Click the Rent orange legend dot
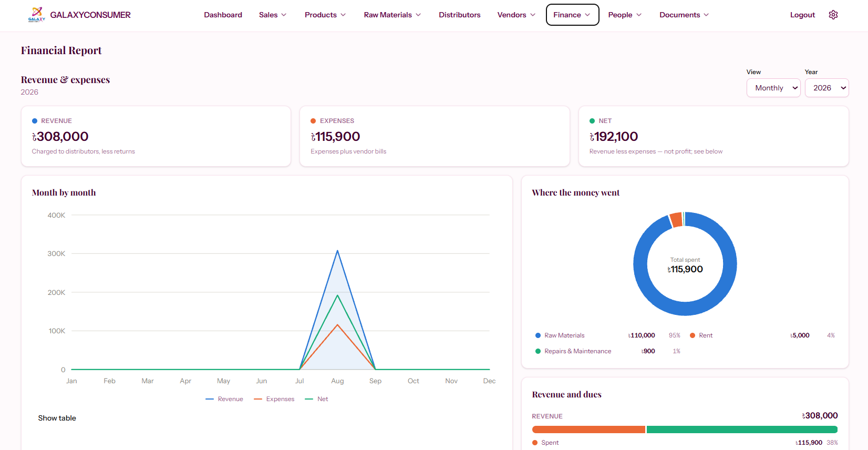 point(693,335)
